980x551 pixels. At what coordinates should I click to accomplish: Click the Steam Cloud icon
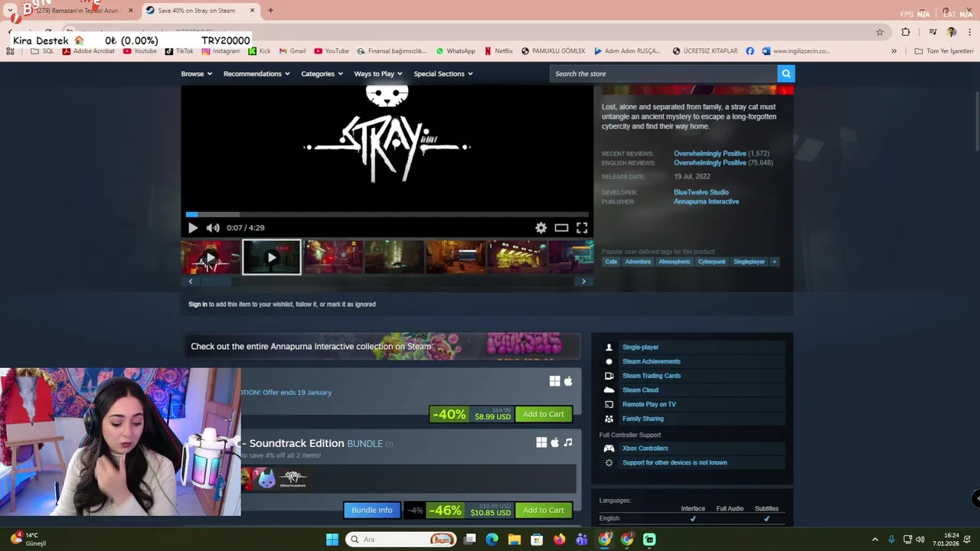pyautogui.click(x=609, y=390)
